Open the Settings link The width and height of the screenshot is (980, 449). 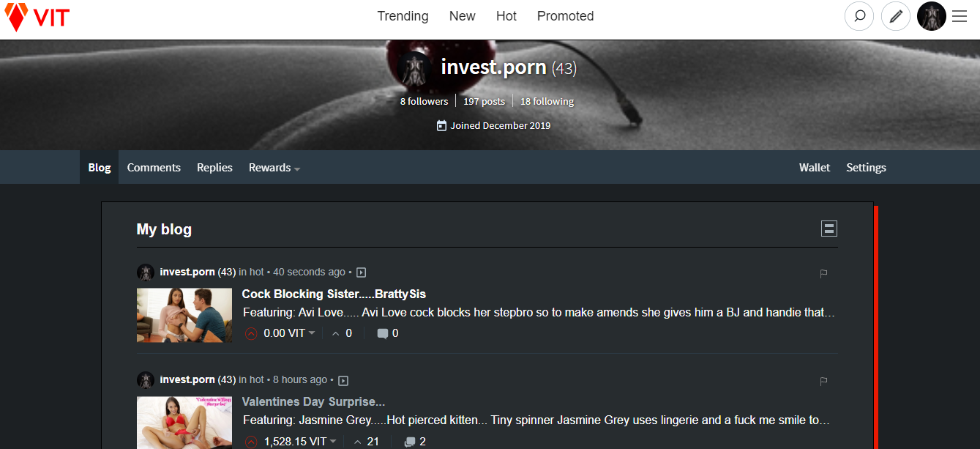pos(866,167)
